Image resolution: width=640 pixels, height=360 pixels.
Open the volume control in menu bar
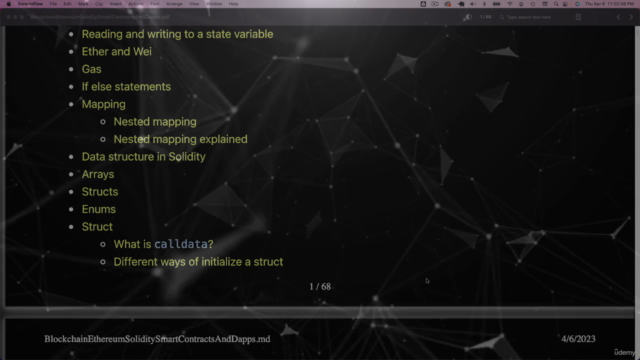[473, 4]
